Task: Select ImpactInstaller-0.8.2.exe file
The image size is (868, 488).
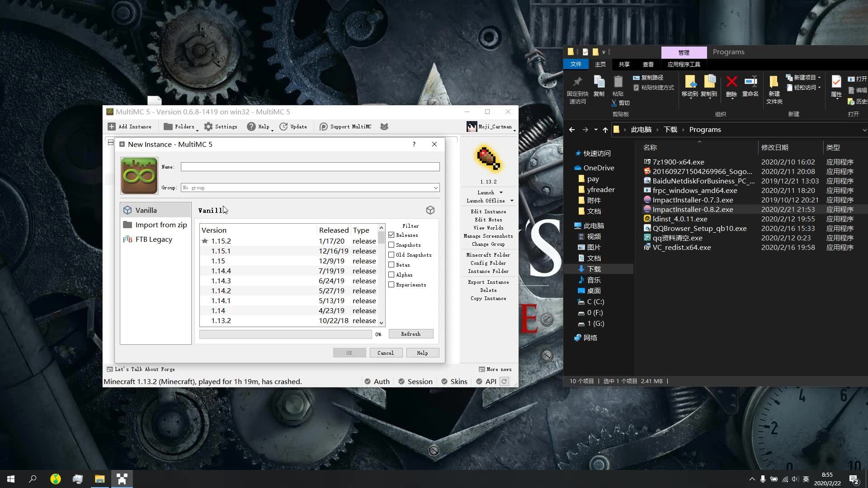Action: [x=693, y=209]
